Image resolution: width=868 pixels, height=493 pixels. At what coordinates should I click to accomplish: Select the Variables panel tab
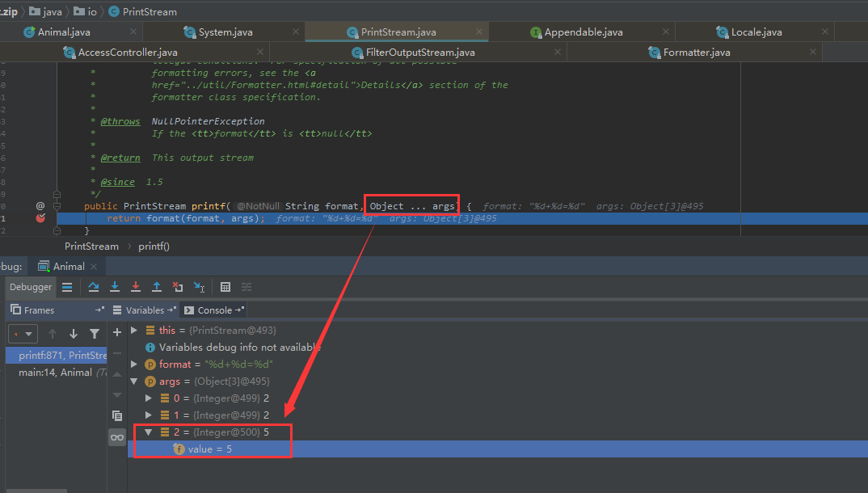pos(145,310)
